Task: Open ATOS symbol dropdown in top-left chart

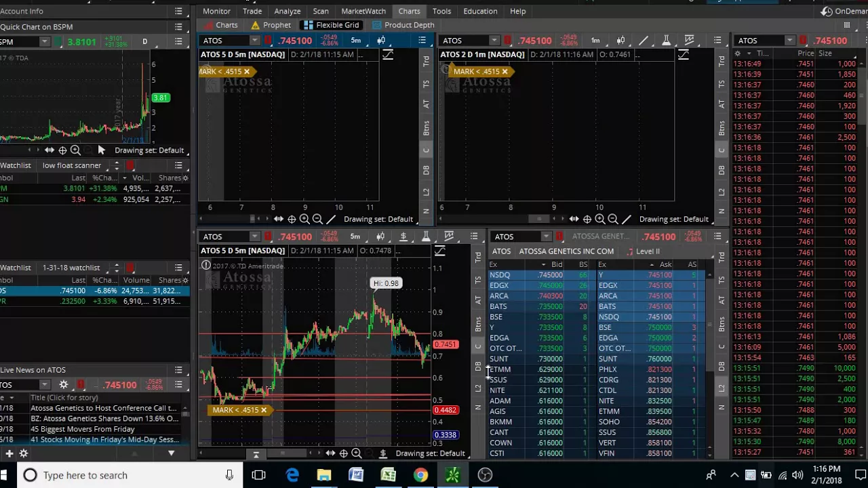Action: (255, 41)
